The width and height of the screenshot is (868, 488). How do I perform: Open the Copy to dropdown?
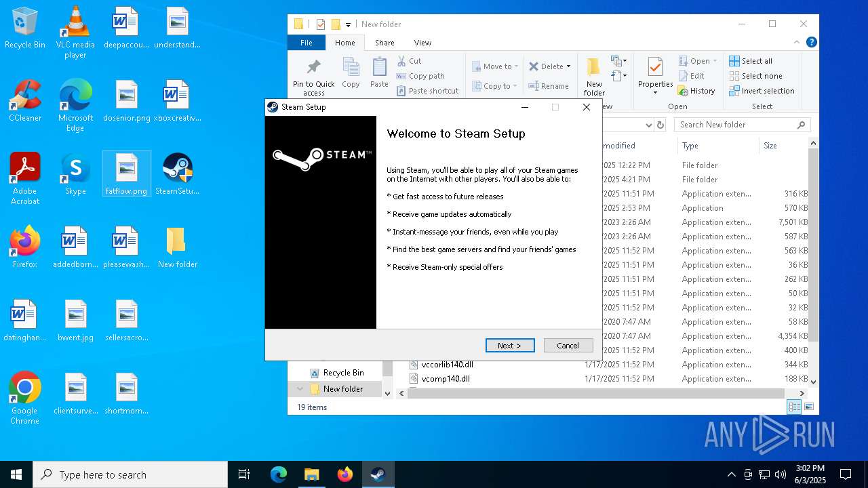point(496,86)
